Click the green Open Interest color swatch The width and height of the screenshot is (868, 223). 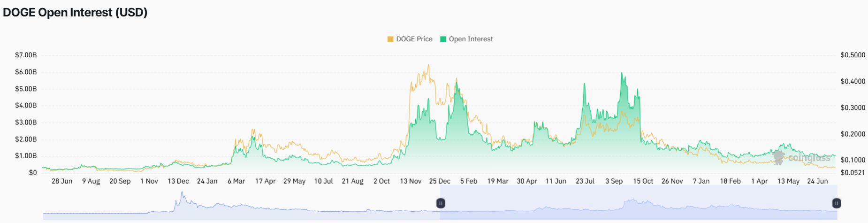443,39
